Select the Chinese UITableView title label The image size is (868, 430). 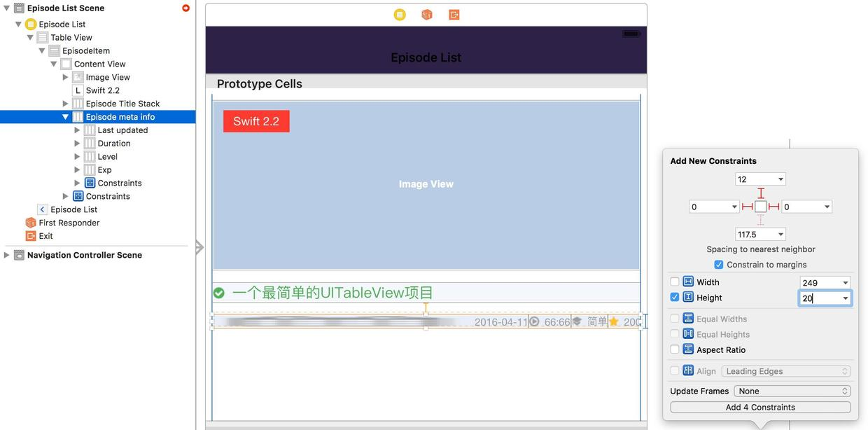332,293
